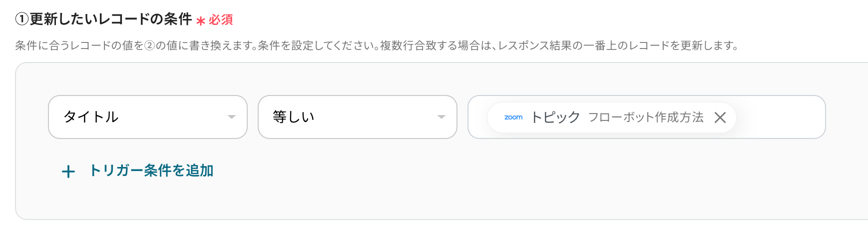
Task: Click the circled ① in the heading
Action: (x=22, y=19)
